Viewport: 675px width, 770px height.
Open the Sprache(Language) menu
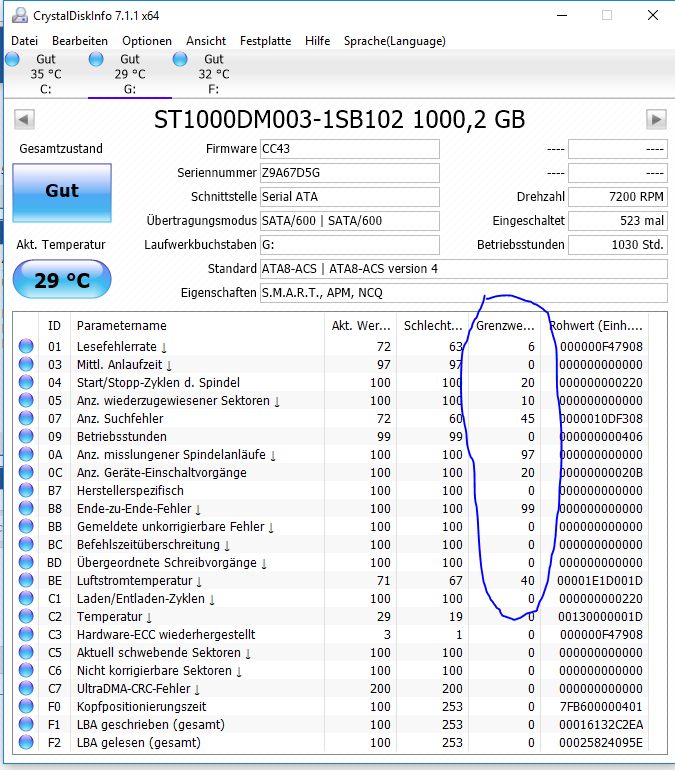(x=395, y=41)
